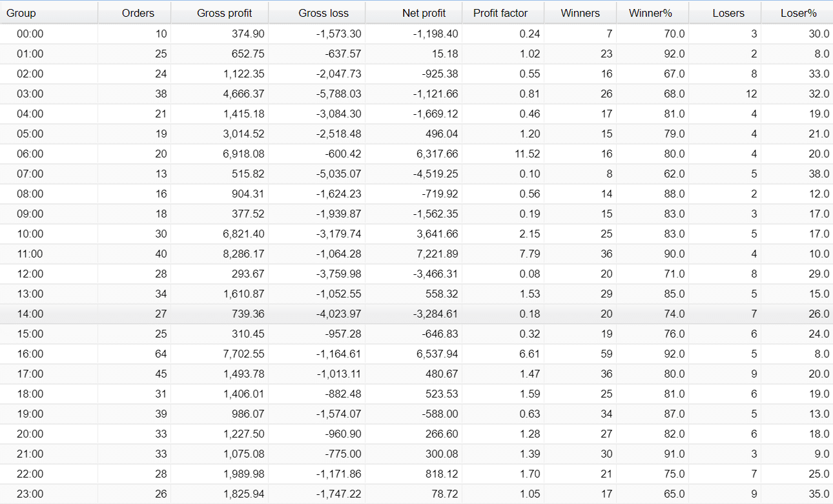This screenshot has width=833, height=504.
Task: Click net profit value -4,519.25
Action: (436, 174)
